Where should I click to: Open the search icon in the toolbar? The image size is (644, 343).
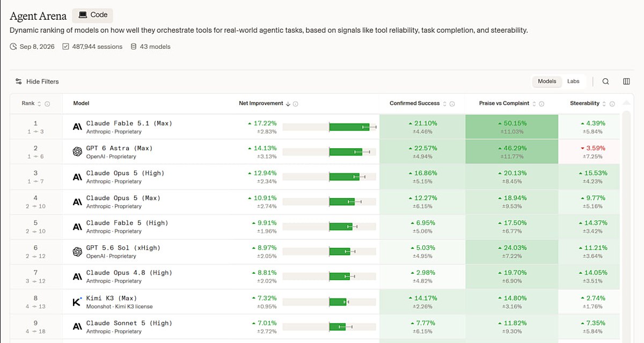tap(605, 82)
